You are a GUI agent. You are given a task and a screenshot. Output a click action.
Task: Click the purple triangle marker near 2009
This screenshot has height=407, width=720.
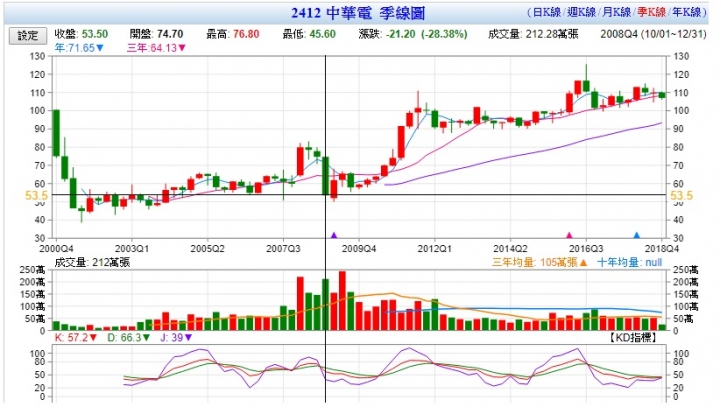[334, 235]
